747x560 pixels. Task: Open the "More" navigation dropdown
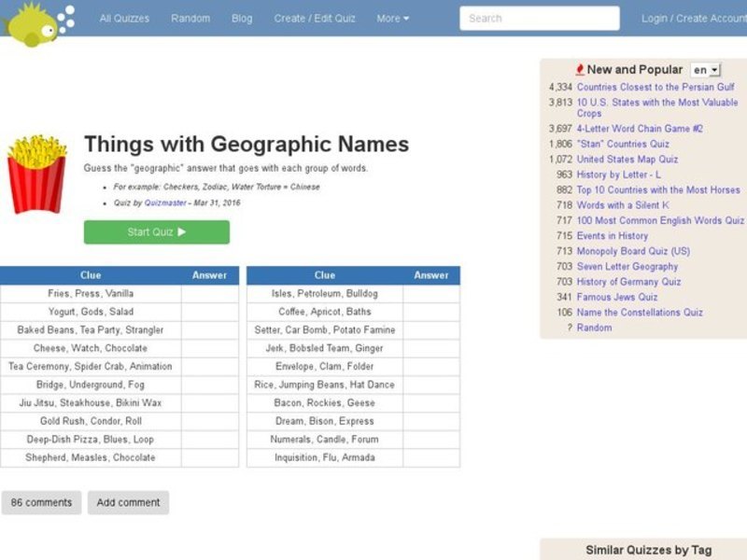pyautogui.click(x=391, y=18)
